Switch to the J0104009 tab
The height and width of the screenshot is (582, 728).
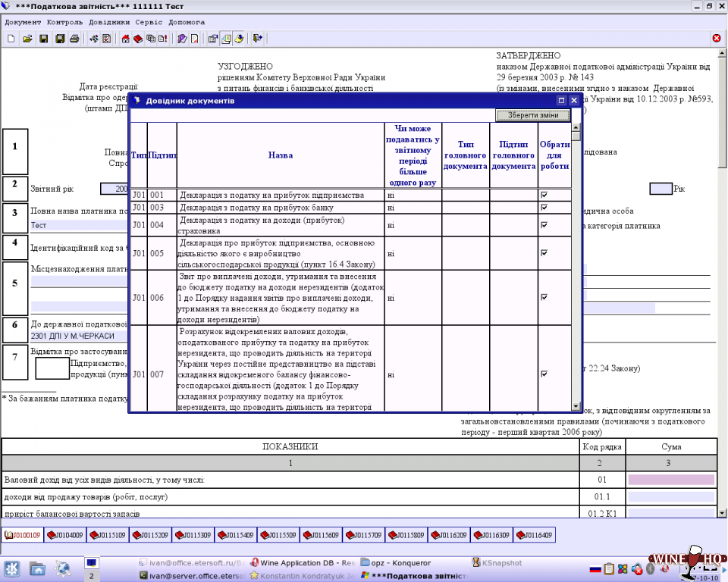click(65, 535)
